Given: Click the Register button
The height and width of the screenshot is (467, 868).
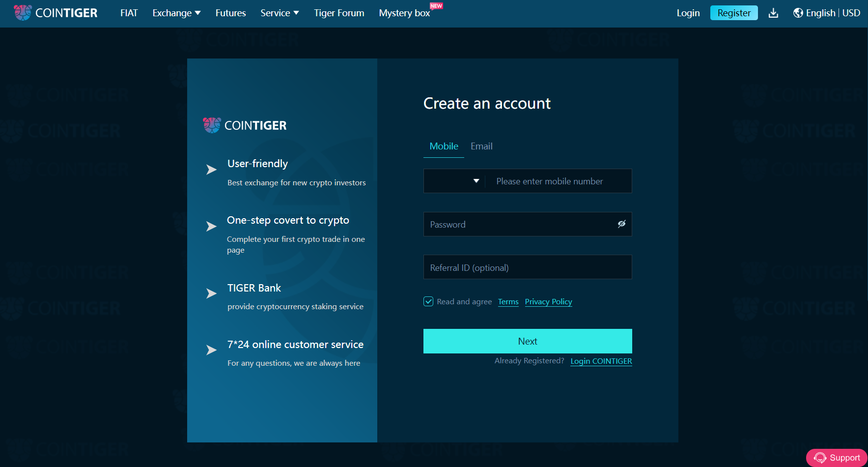Looking at the screenshot, I should pyautogui.click(x=734, y=13).
